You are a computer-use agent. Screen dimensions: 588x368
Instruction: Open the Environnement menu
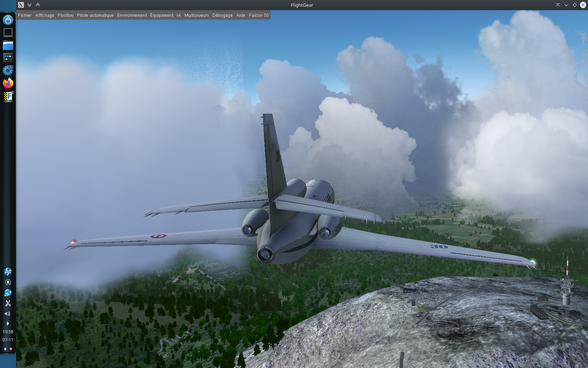click(x=132, y=15)
